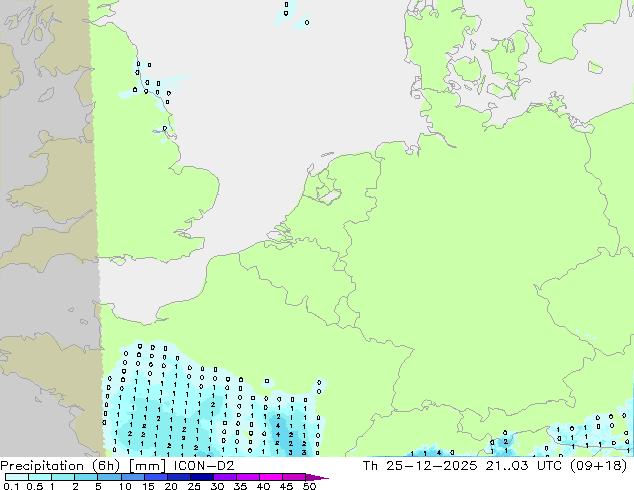Click the over-50 arrow tip of the legend

click(317, 477)
